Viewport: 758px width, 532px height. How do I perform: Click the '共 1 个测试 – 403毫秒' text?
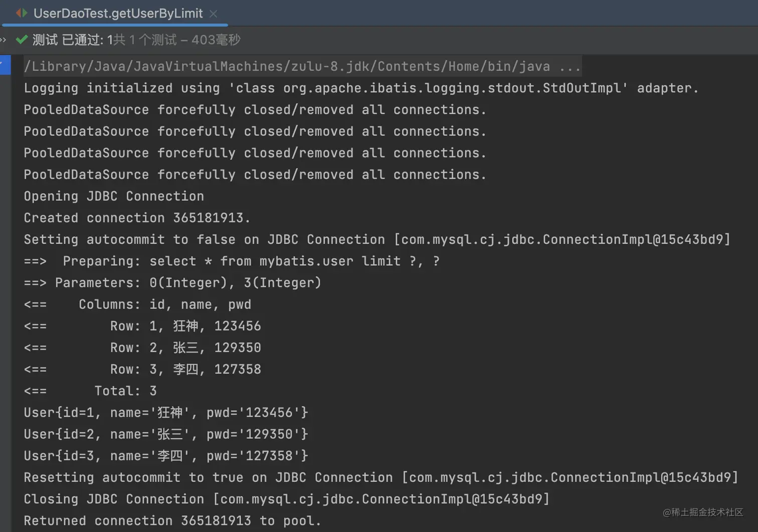pos(177,40)
